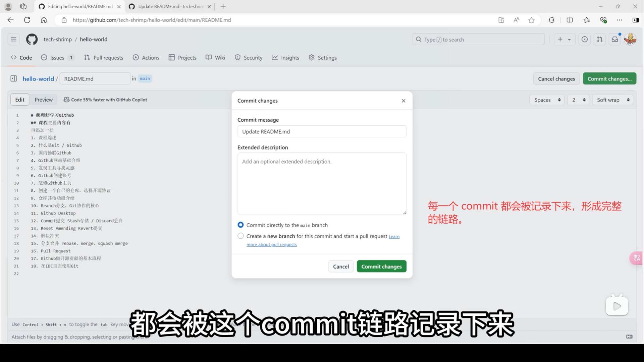Image resolution: width=644 pixels, height=362 pixels.
Task: Open the issues icon in header
Action: [x=585, y=39]
